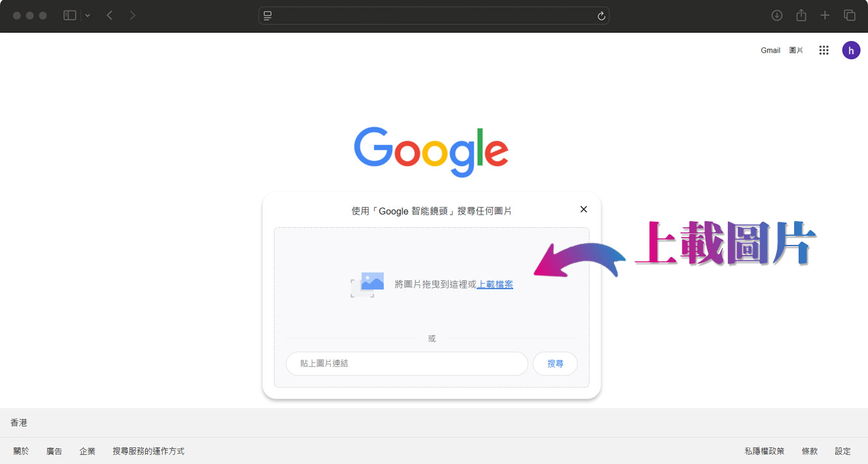The height and width of the screenshot is (464, 868).
Task: Open the 私隱權政策 footer link
Action: coord(765,451)
